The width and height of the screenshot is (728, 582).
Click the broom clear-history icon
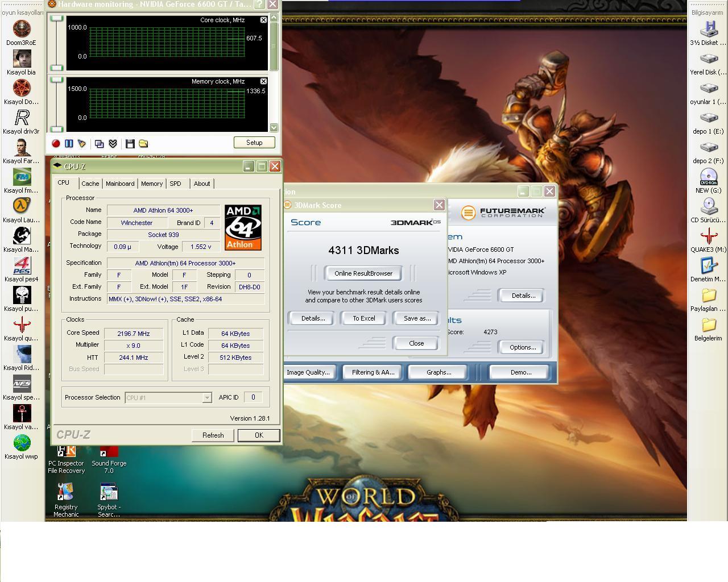tap(81, 144)
